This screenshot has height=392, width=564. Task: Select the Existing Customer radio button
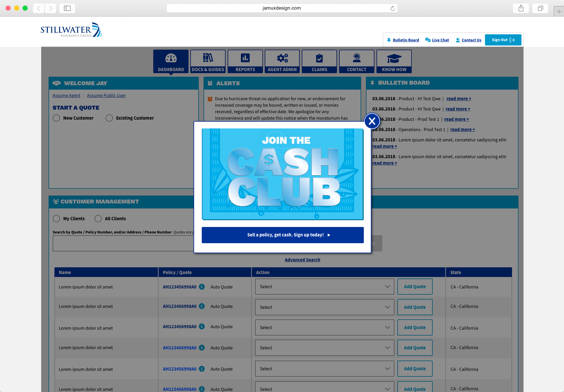(109, 118)
